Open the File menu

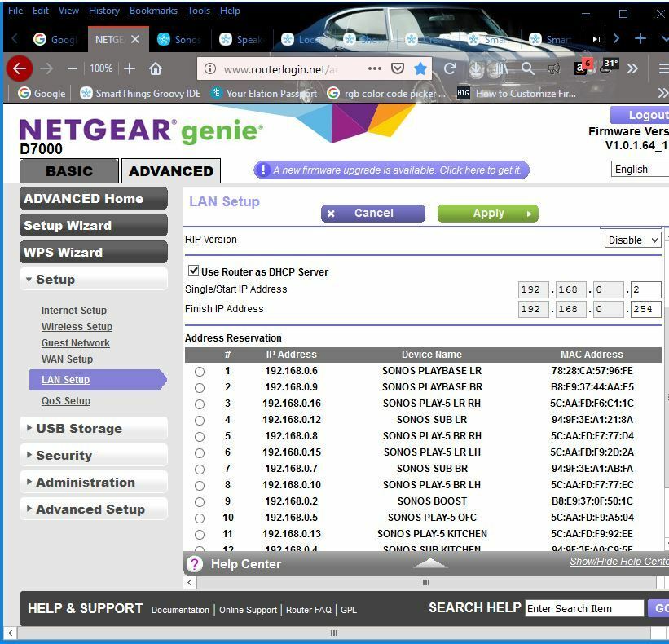[15, 11]
